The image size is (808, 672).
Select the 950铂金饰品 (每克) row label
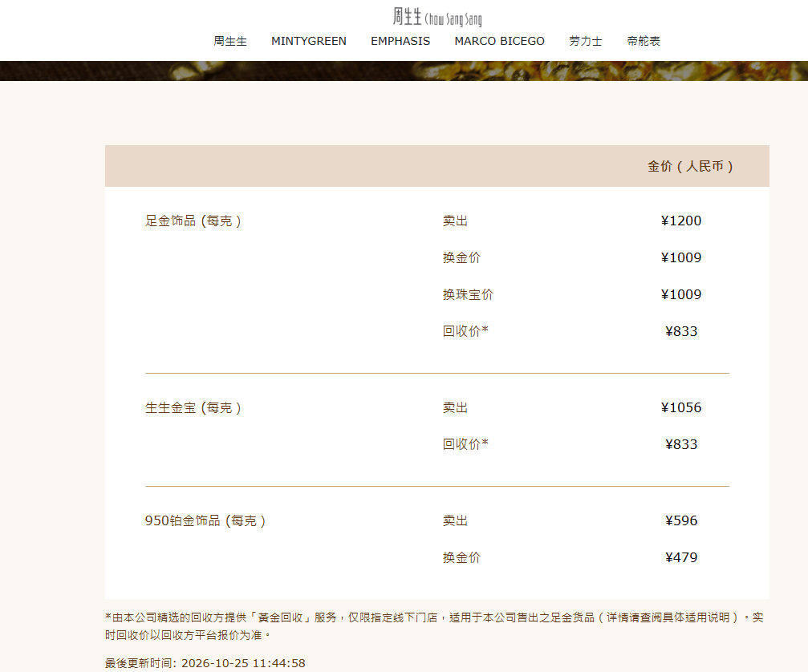[x=205, y=520]
